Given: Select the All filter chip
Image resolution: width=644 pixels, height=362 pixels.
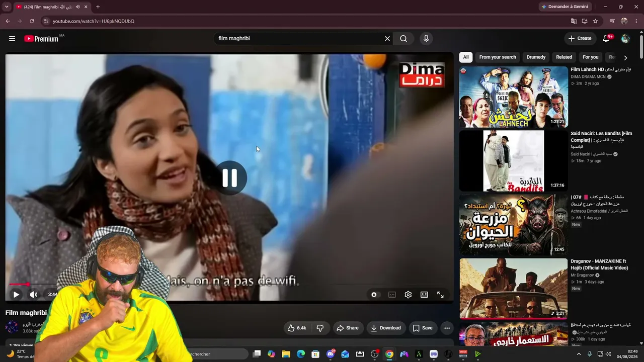Looking at the screenshot, I should pyautogui.click(x=466, y=57).
